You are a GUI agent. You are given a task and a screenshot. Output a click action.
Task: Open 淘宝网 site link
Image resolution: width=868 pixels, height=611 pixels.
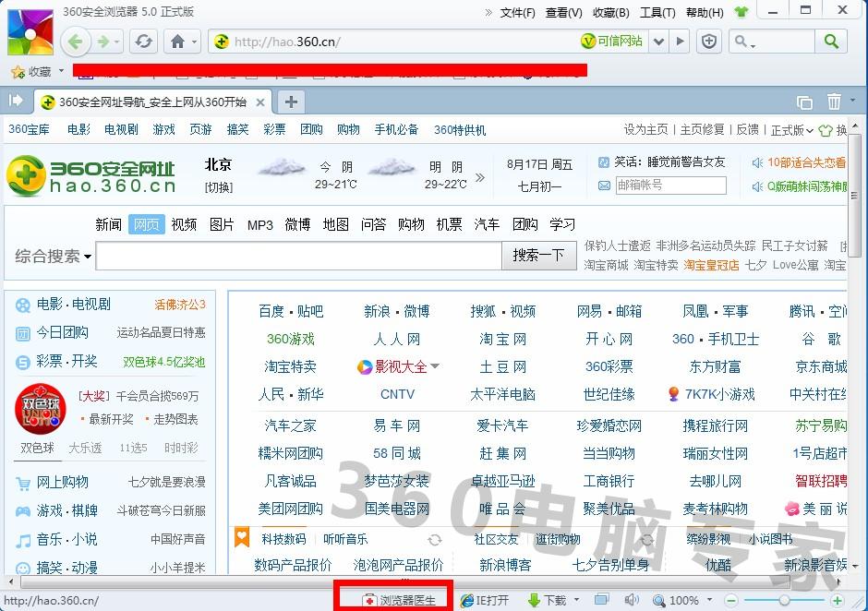[502, 340]
